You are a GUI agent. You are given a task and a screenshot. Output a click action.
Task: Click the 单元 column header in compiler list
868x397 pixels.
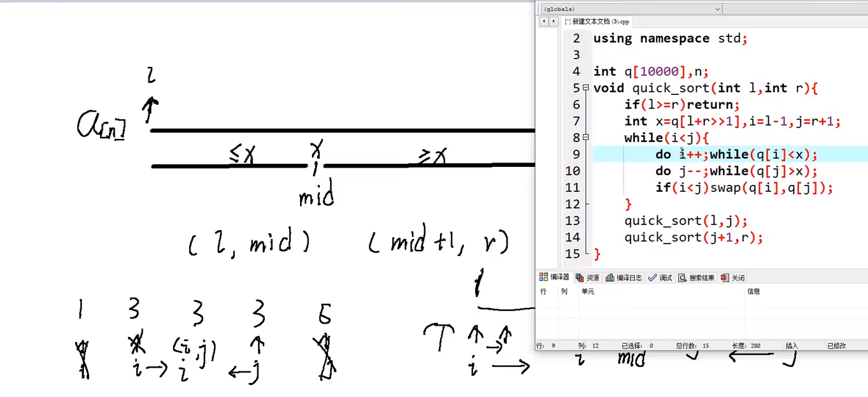587,291
